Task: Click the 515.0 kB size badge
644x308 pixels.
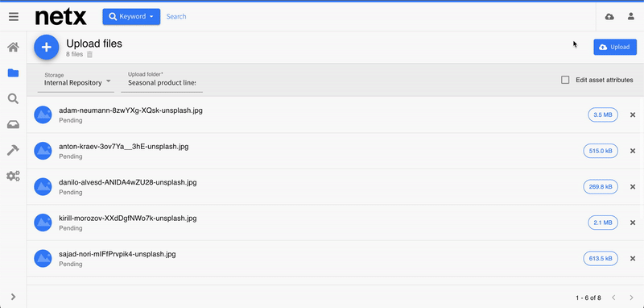Action: (x=601, y=151)
